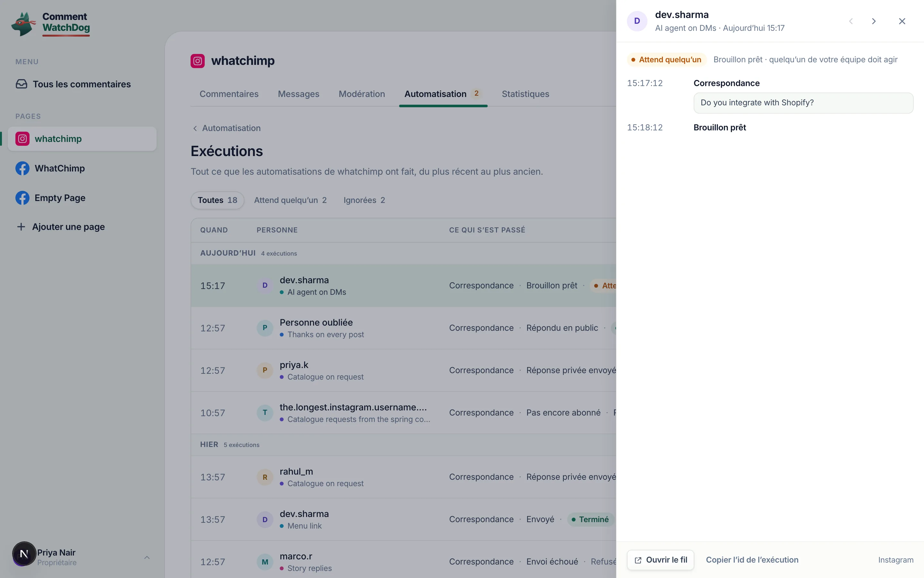Expand the Priya Nair account menu chevron
Image resolution: width=924 pixels, height=578 pixels.
147,557
